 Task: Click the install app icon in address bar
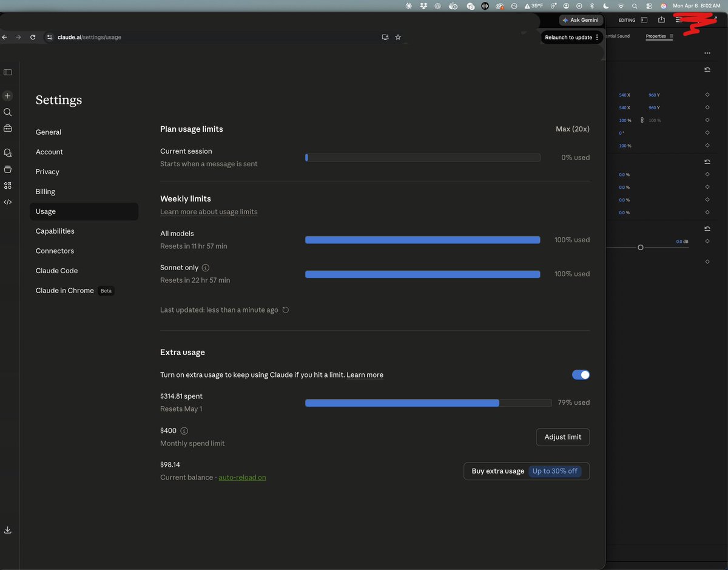click(385, 37)
